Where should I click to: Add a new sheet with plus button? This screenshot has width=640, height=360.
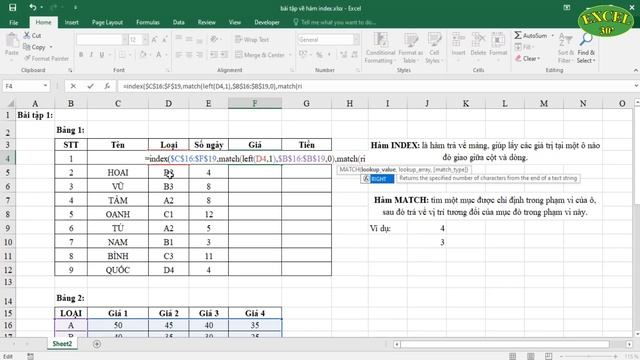click(97, 344)
